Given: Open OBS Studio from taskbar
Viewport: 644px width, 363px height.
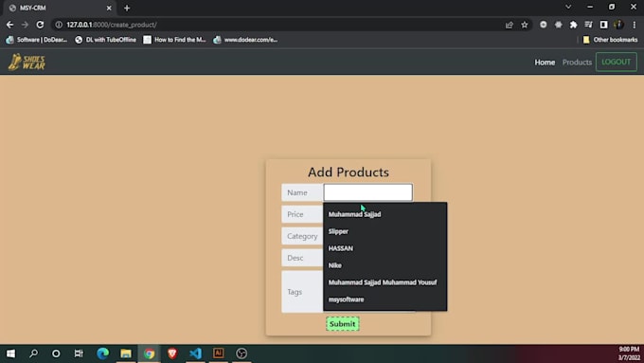Looking at the screenshot, I should pyautogui.click(x=241, y=354).
